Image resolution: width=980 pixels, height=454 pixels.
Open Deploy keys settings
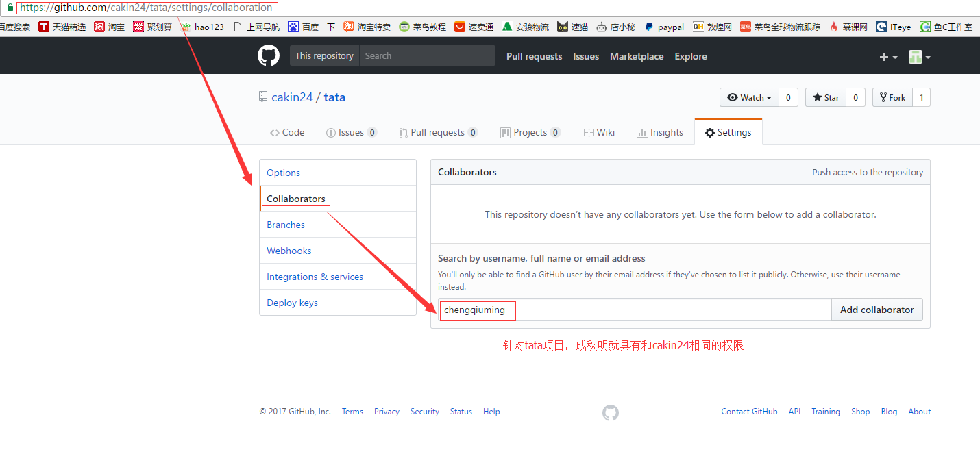(338, 303)
